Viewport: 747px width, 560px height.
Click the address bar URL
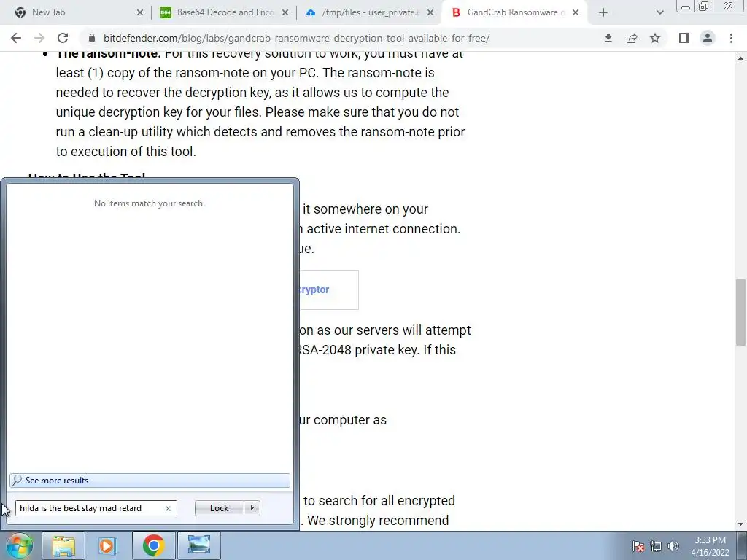296,38
